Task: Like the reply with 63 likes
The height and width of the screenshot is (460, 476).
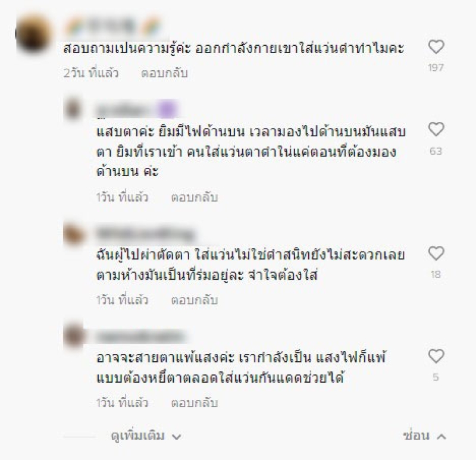Action: [x=436, y=129]
